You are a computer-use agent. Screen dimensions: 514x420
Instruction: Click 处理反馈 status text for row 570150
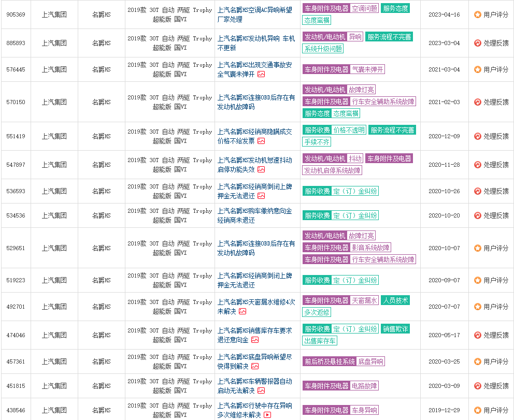click(496, 102)
